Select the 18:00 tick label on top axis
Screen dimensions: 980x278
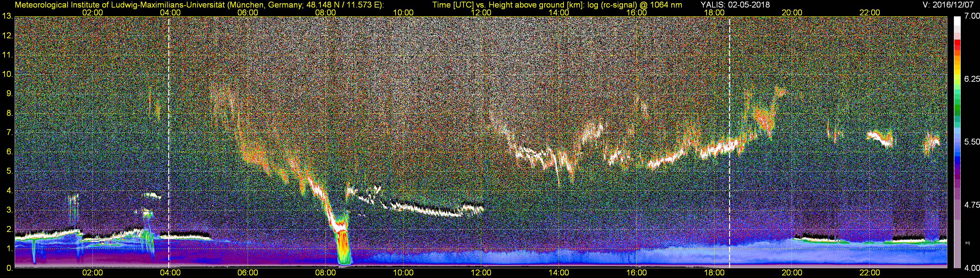click(x=714, y=12)
